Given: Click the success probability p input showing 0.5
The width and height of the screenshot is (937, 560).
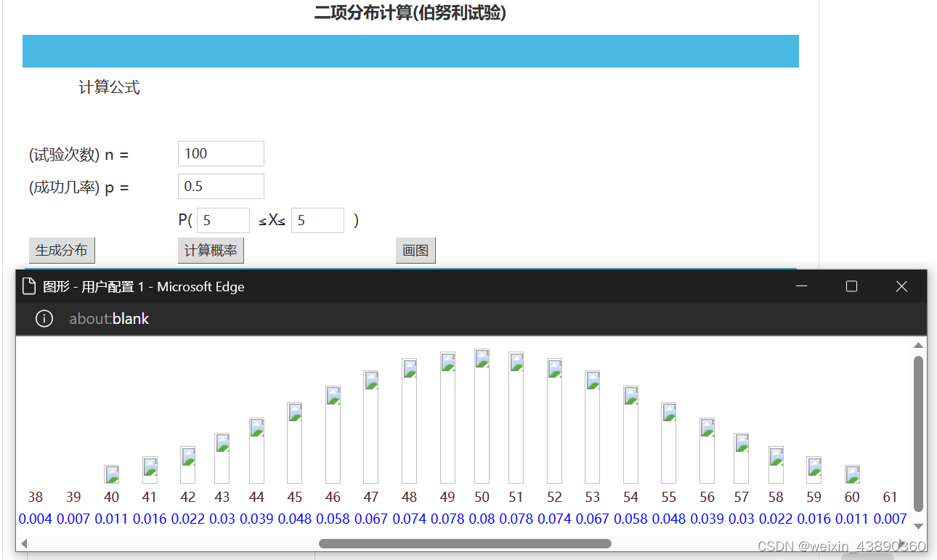Looking at the screenshot, I should pyautogui.click(x=221, y=186).
